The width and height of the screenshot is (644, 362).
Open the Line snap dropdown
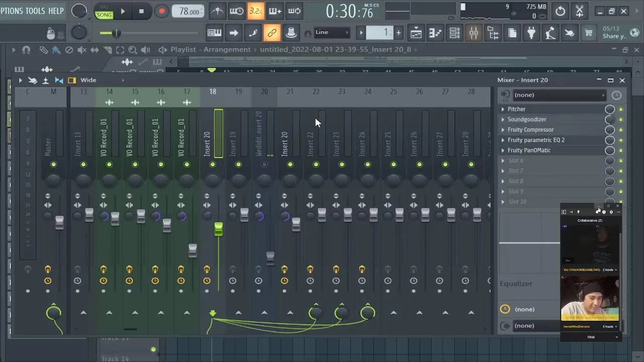332,33
